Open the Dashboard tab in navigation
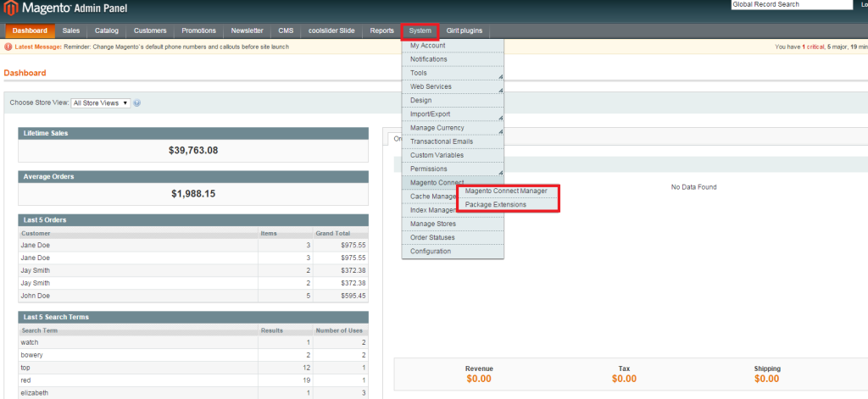The width and height of the screenshot is (868, 399). pyautogui.click(x=30, y=31)
